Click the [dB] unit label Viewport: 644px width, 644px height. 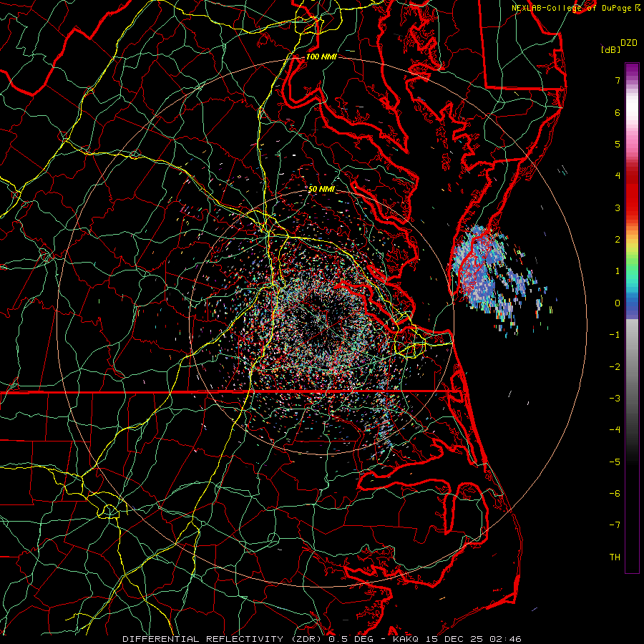(611, 49)
